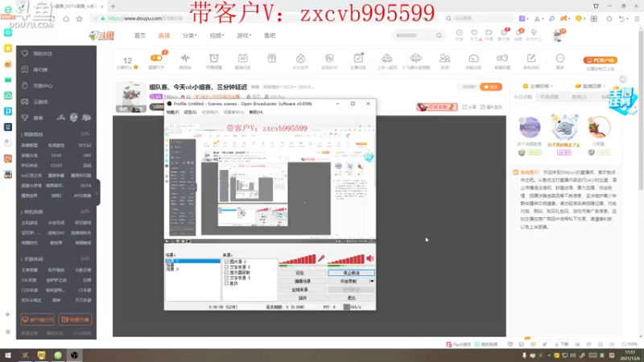Click the orange PC客户端 button

(x=600, y=60)
